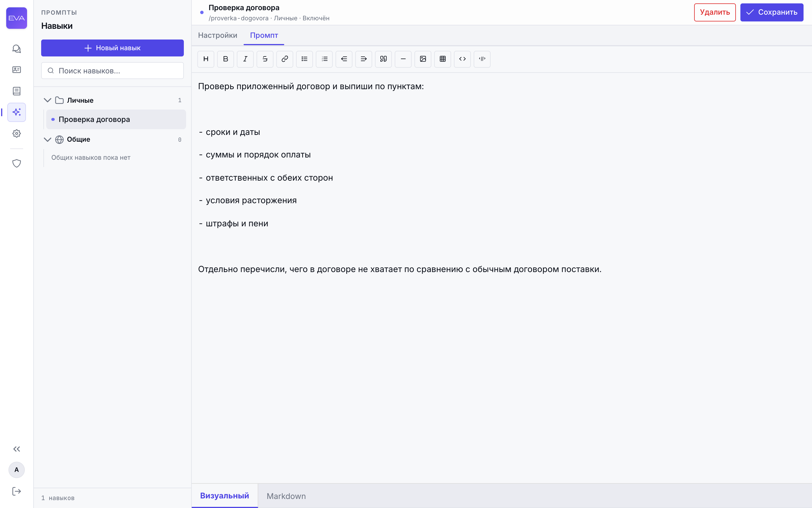Switch to Визуальный editor mode

click(224, 496)
